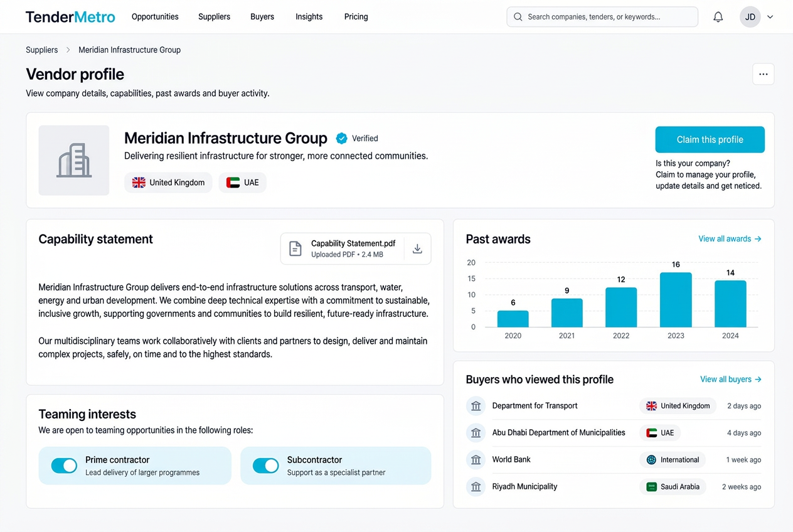
Task: Select the UAE country tag in header
Action: pos(243,183)
